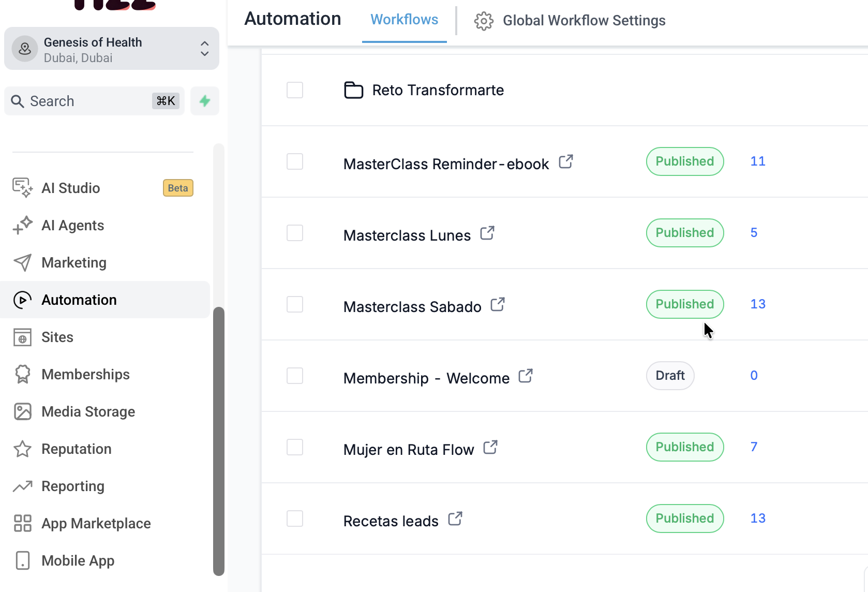The width and height of the screenshot is (868, 592).
Task: Click the Beta badge next to AI Studio
Action: [178, 188]
